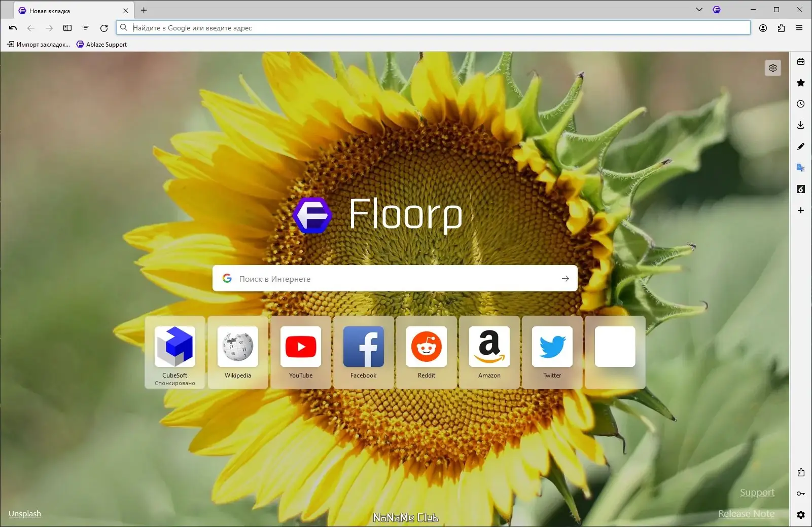This screenshot has height=527, width=812.
Task: Go back using the back arrow
Action: 31,28
